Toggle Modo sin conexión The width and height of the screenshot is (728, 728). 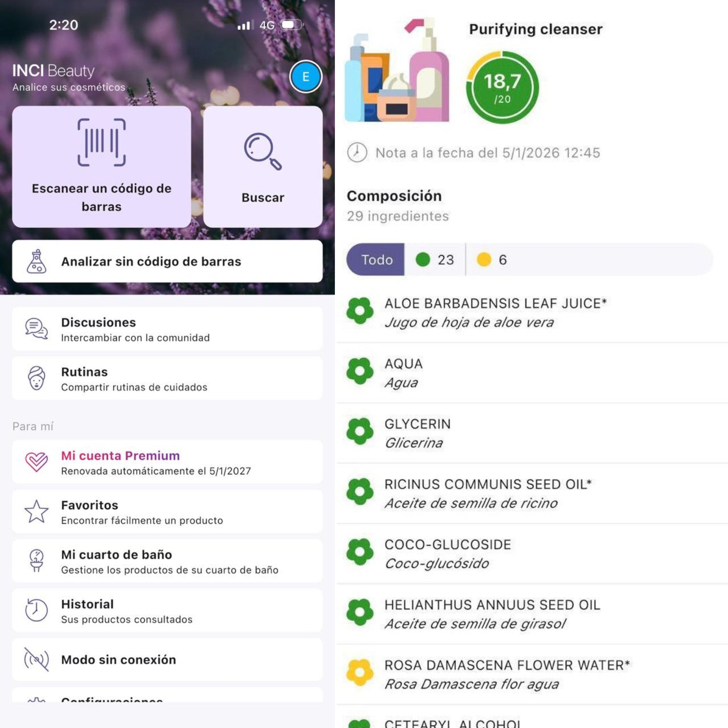coord(167,660)
